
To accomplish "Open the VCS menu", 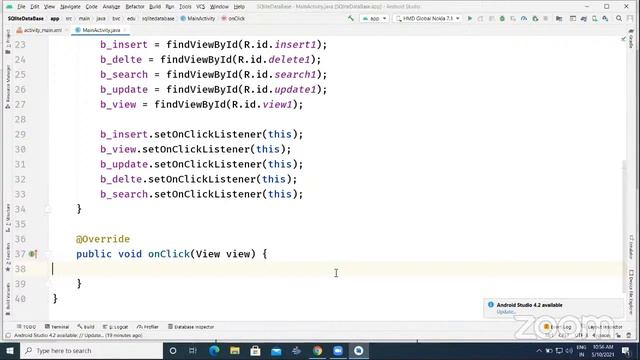I will (x=200, y=7).
